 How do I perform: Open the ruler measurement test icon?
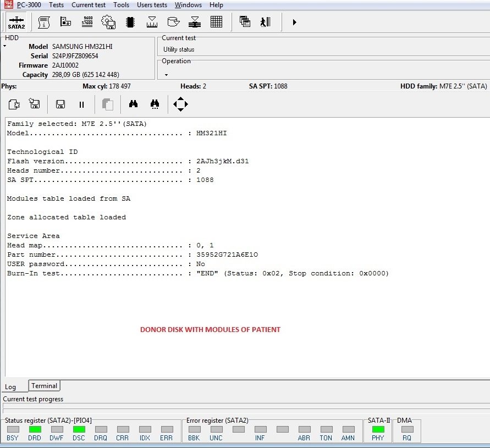pos(152,22)
